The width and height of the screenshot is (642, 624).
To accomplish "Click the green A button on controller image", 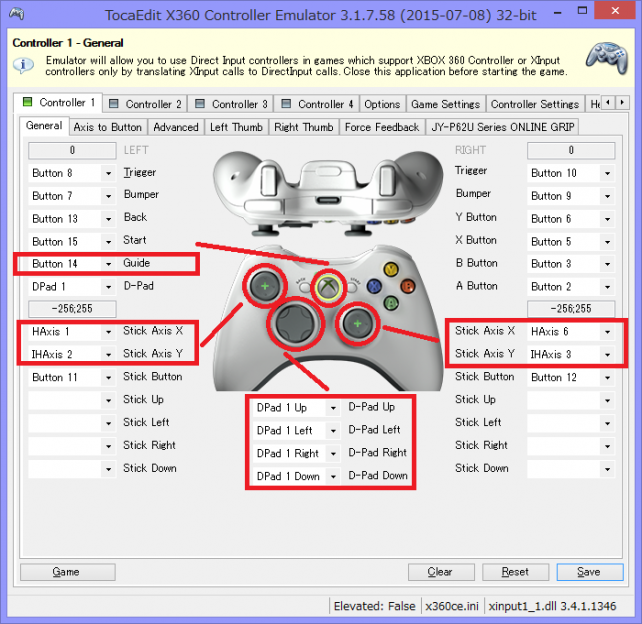I will [x=391, y=303].
